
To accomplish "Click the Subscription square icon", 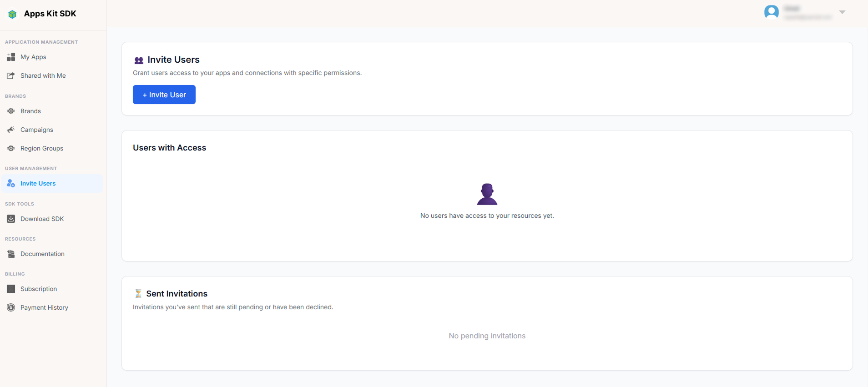I will (11, 289).
